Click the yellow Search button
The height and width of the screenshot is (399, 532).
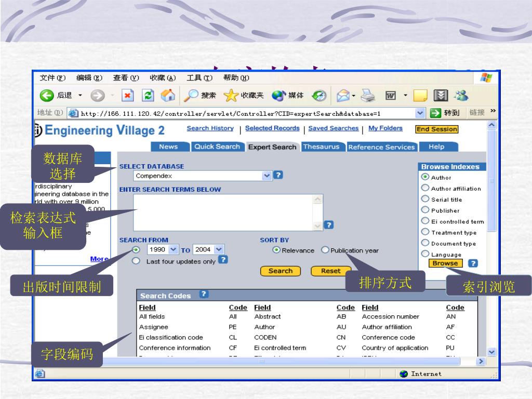[280, 271]
